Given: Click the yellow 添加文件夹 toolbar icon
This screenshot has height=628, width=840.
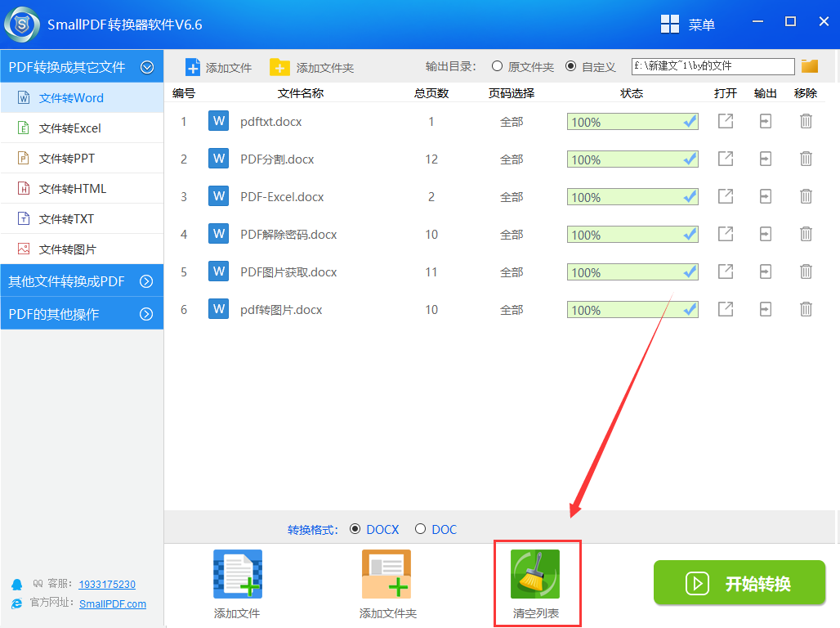Looking at the screenshot, I should pos(279,68).
